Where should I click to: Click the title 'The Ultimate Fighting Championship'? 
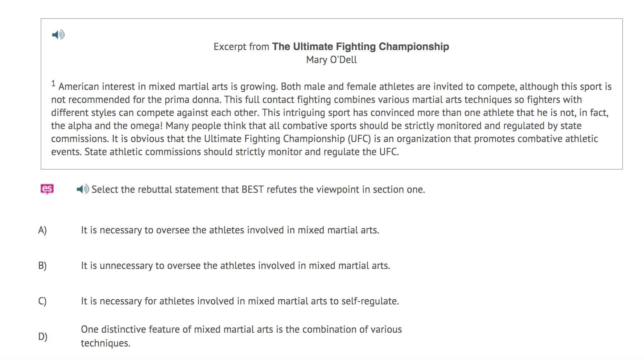(360, 47)
